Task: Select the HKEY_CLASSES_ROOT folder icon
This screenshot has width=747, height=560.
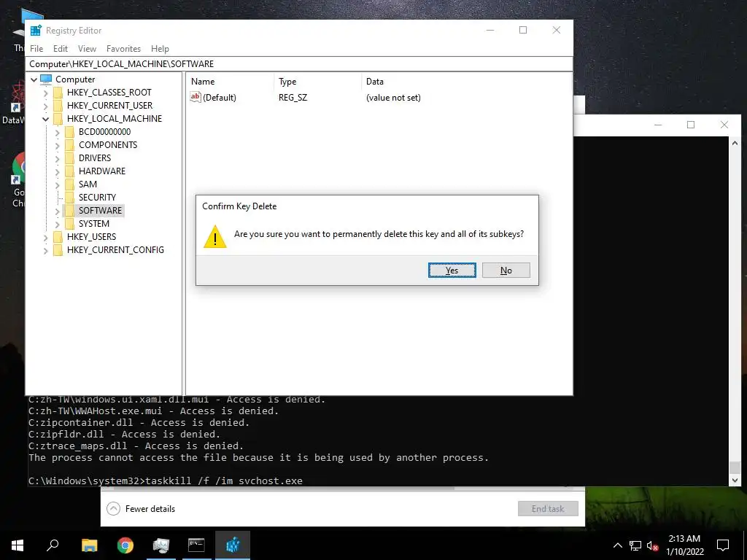Action: [58, 93]
